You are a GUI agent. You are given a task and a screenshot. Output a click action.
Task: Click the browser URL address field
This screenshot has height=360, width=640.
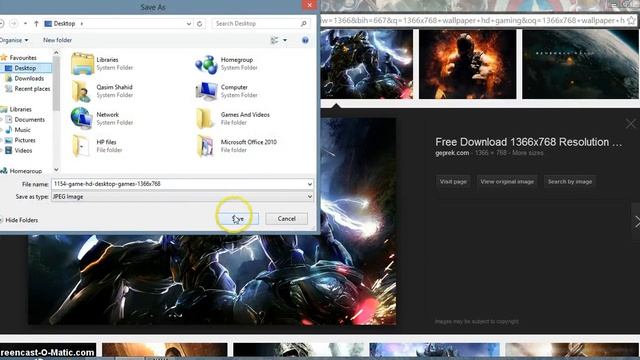point(473,20)
